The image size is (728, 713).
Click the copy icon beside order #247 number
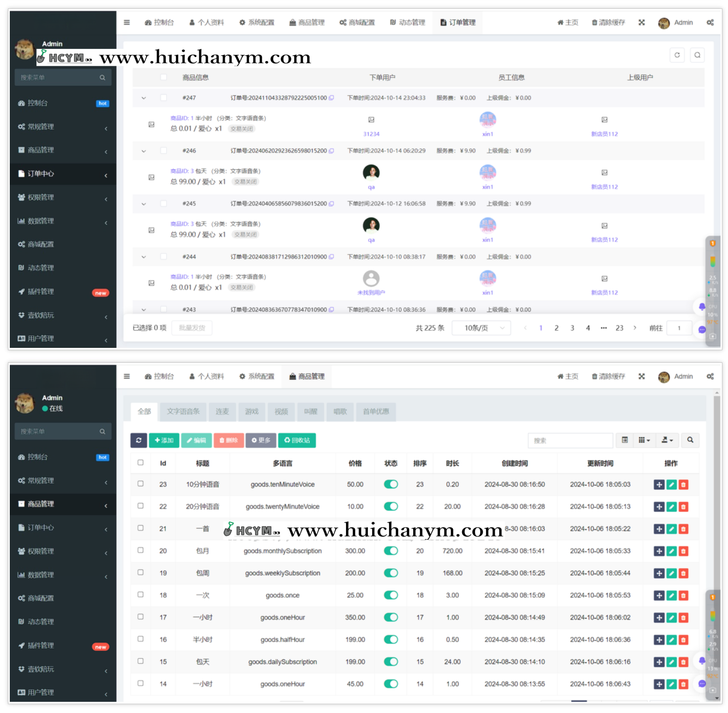click(331, 98)
